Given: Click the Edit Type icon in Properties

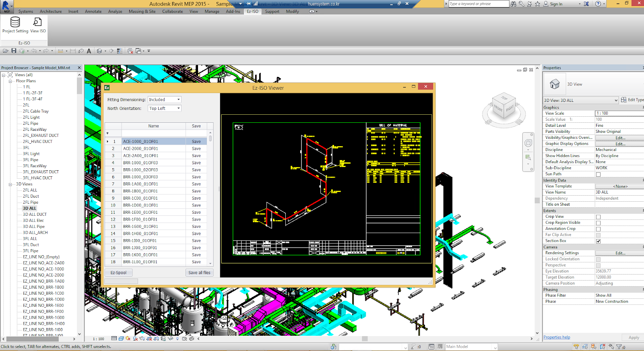Looking at the screenshot, I should click(x=623, y=100).
